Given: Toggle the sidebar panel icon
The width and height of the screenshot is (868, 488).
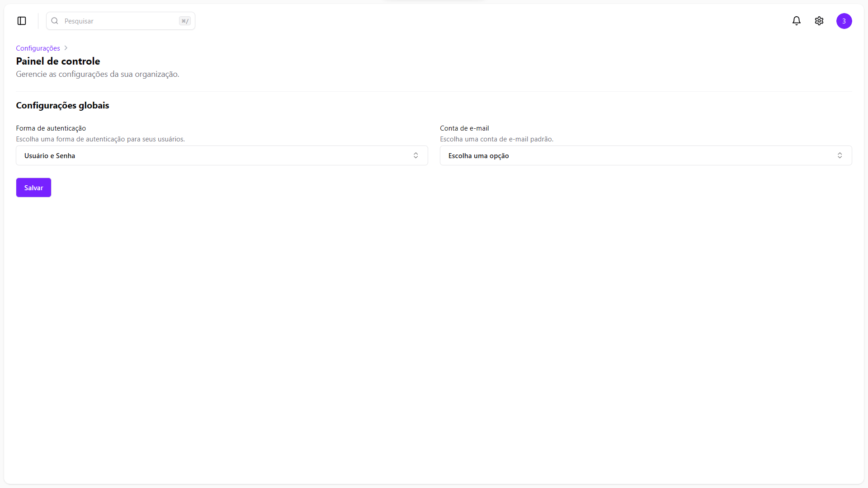Looking at the screenshot, I should pos(22,21).
